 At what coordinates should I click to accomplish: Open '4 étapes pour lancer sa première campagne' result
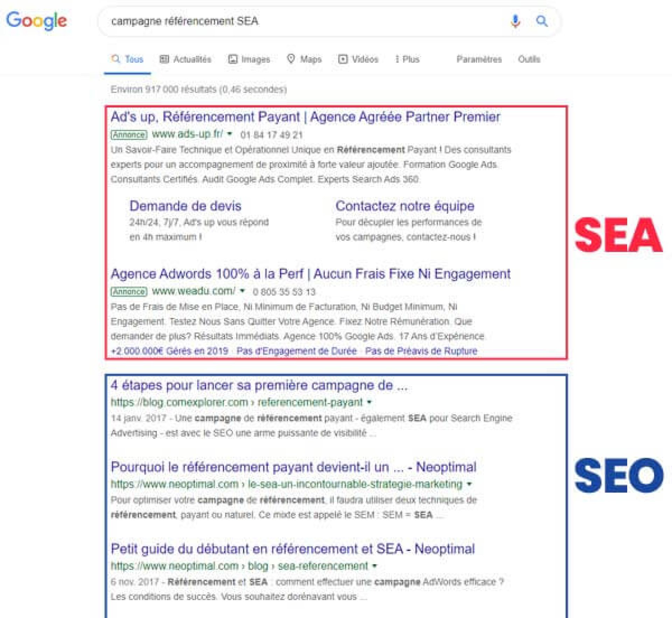259,385
